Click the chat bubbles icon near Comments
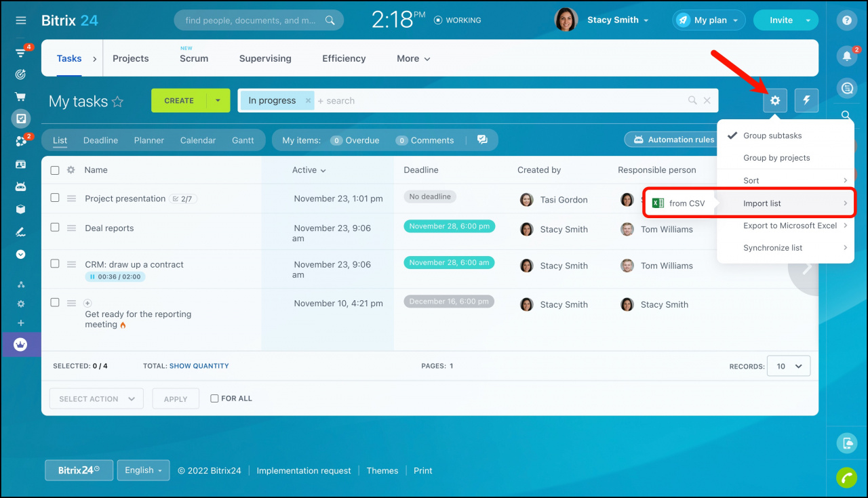The image size is (868, 498). [482, 140]
